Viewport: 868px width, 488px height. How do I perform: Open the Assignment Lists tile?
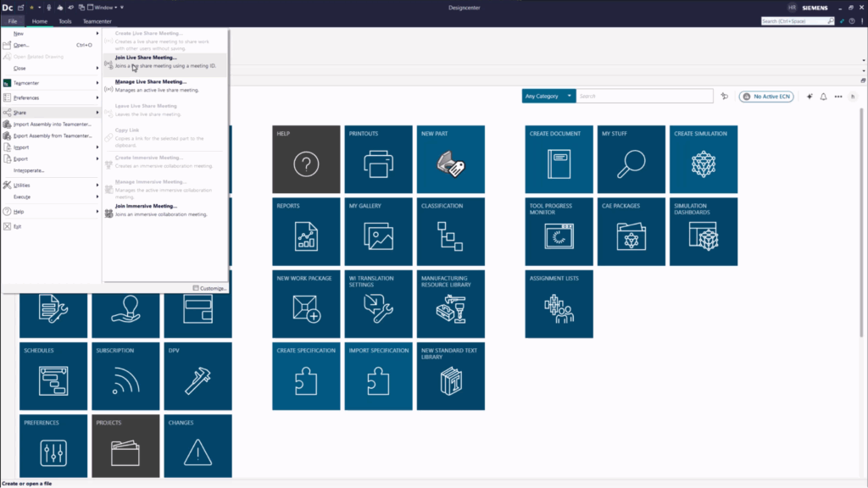coord(559,304)
